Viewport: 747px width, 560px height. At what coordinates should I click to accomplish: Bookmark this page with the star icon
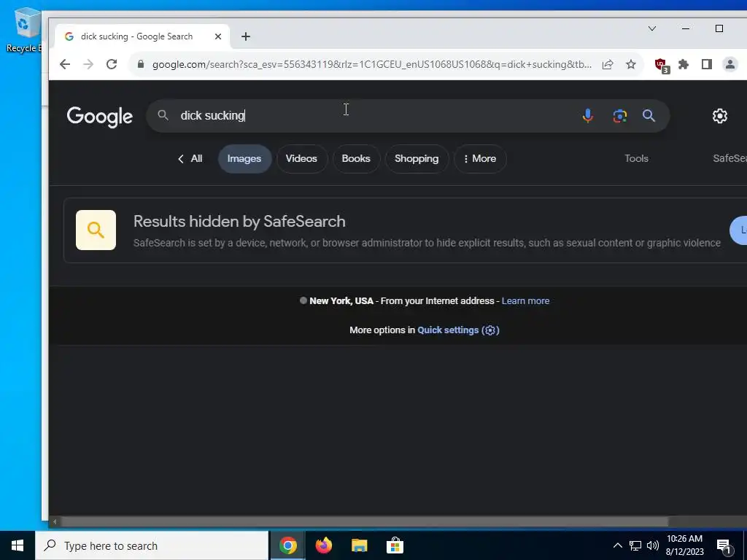pyautogui.click(x=631, y=64)
